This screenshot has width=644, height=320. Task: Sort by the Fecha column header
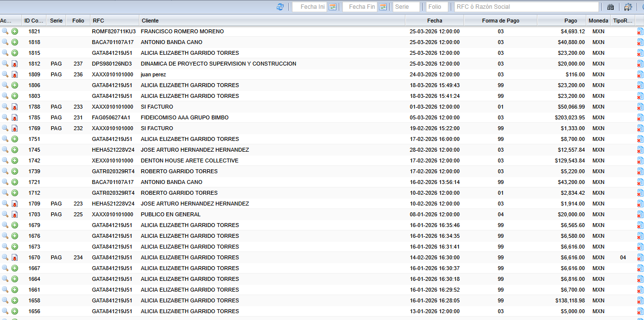(434, 21)
